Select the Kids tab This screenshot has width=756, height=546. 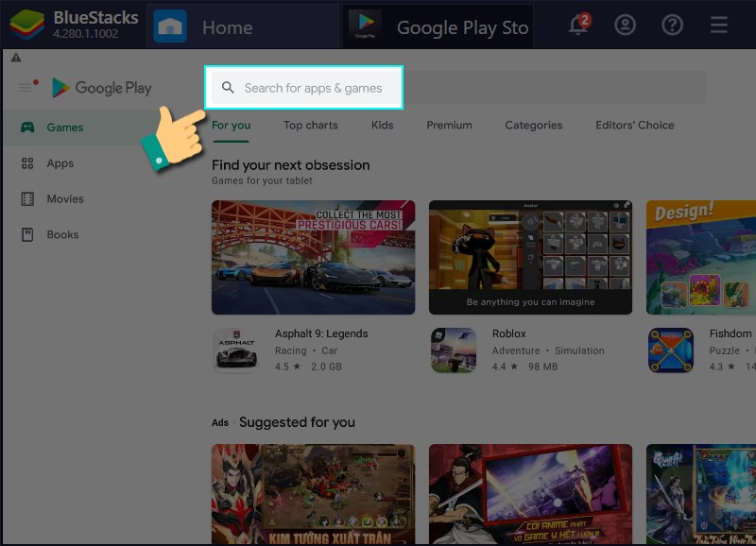(382, 125)
